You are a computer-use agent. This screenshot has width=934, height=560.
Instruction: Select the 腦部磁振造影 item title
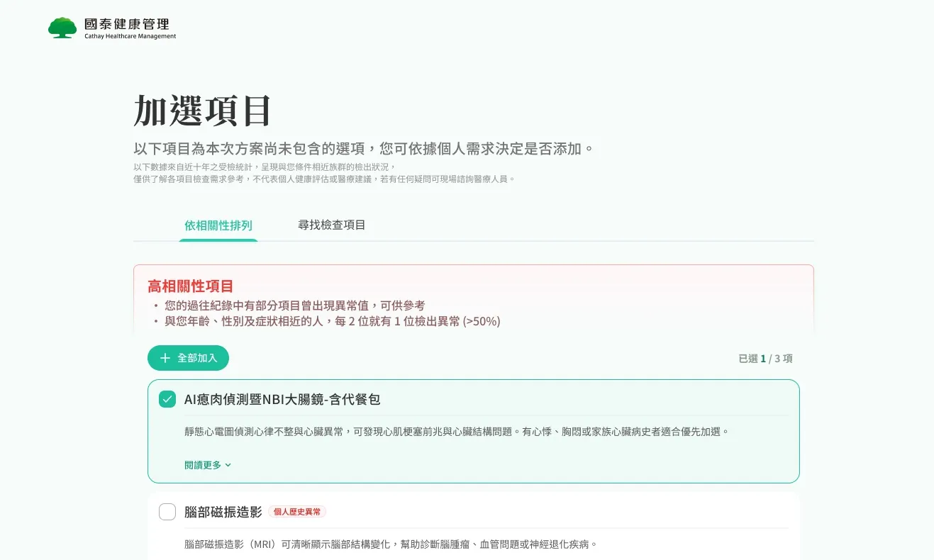pyautogui.click(x=223, y=512)
